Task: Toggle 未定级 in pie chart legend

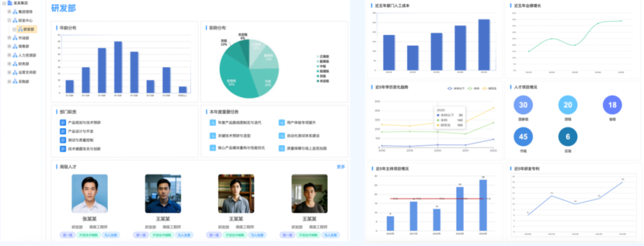Action: coord(323,81)
